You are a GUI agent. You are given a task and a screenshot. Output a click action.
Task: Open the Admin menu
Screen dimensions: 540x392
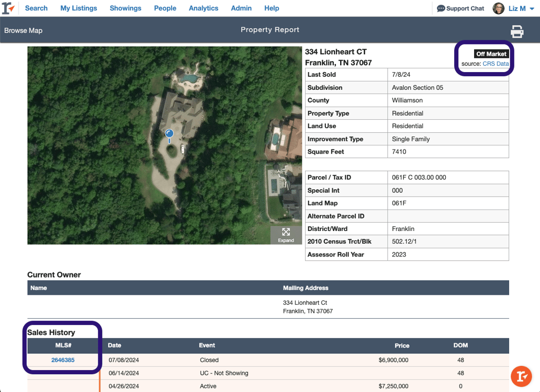point(241,8)
